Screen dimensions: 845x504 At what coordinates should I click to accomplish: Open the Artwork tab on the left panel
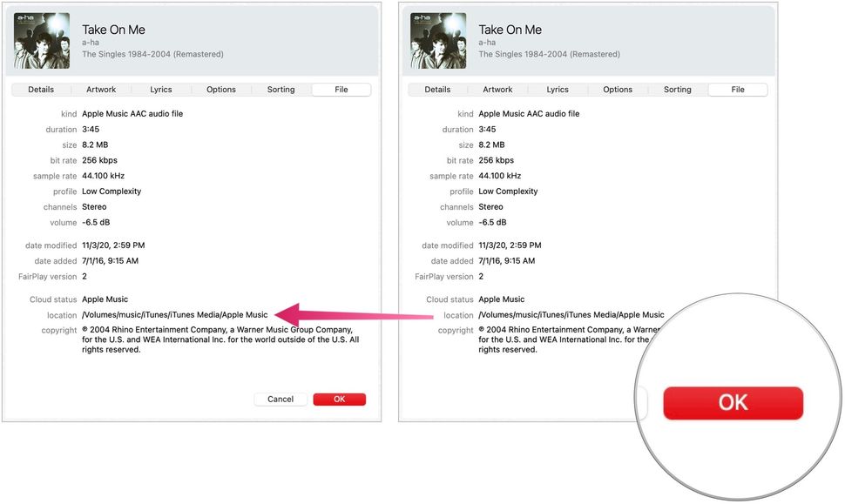(x=101, y=89)
